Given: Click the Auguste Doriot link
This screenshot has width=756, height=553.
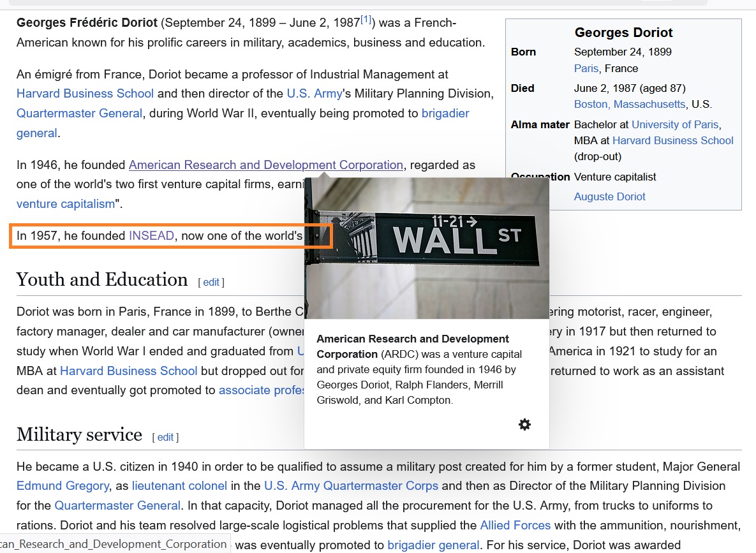Looking at the screenshot, I should 609,196.
